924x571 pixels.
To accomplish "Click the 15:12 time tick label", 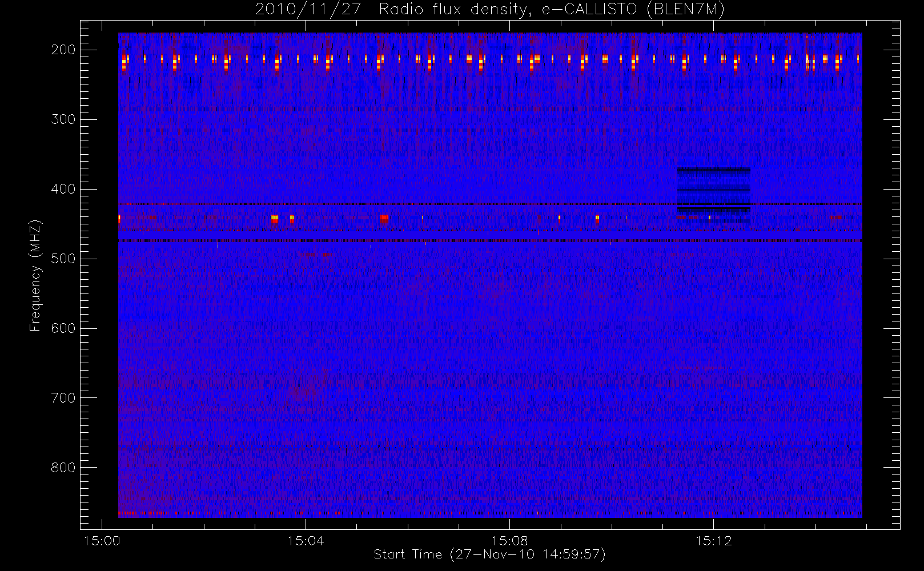I will click(x=713, y=541).
